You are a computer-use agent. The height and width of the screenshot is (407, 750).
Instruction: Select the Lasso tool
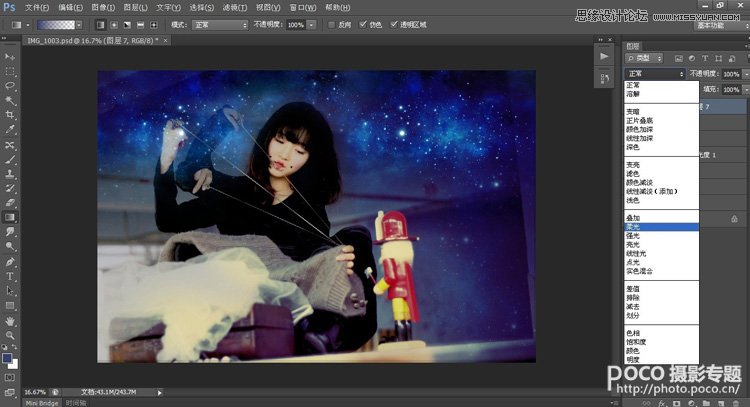10,86
